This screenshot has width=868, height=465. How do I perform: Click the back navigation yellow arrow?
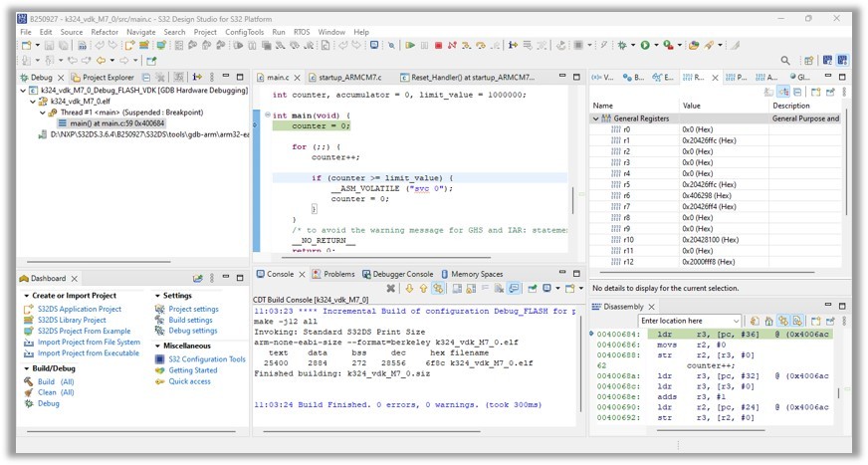[101, 60]
